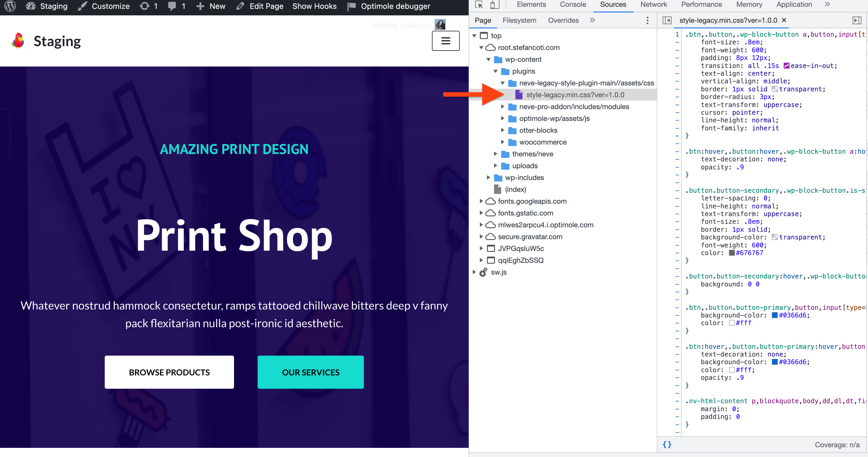Click the user avatar in admin bar
Viewport: 868px width, 457px height.
pyautogui.click(x=440, y=25)
